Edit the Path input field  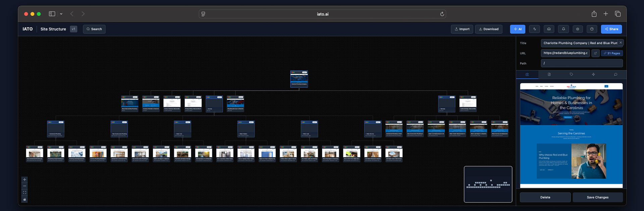tap(582, 63)
